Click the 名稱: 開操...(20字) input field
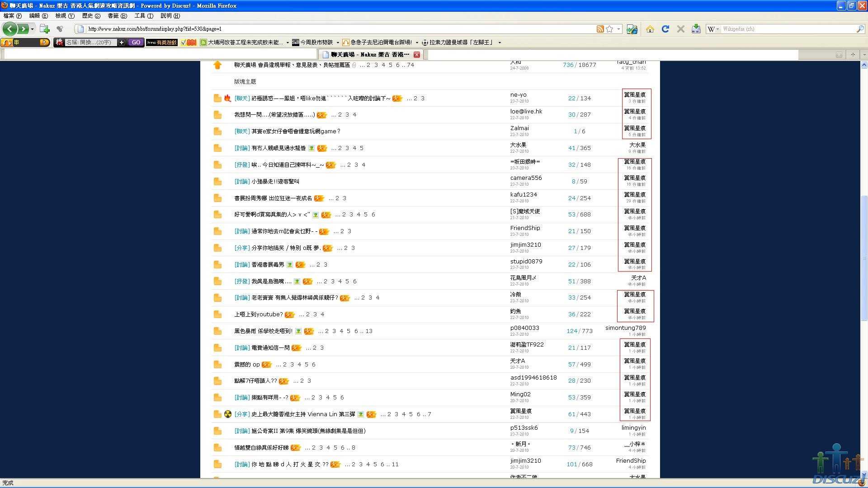The height and width of the screenshot is (488, 868). point(90,42)
